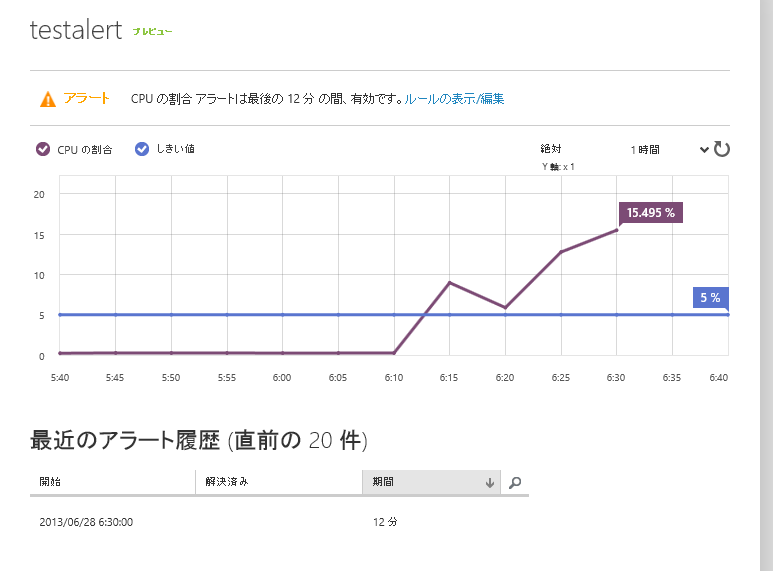
Task: Click the sort arrow in the 期間 column
Action: pos(489,482)
